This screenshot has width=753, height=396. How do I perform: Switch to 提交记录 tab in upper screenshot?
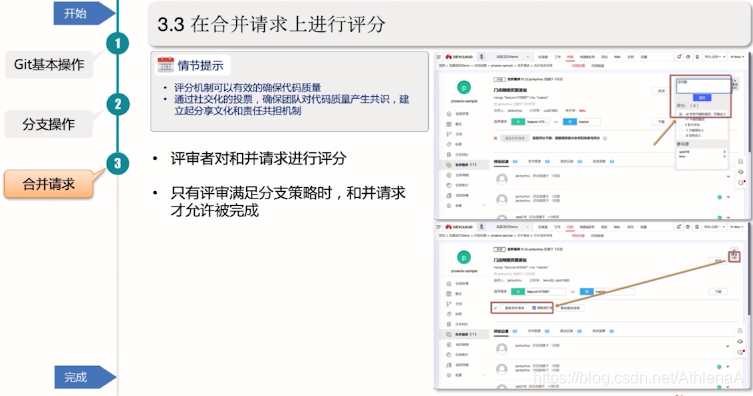(567, 161)
